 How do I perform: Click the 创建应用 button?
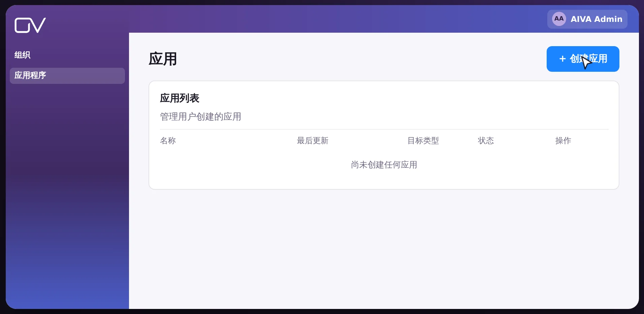coord(583,59)
